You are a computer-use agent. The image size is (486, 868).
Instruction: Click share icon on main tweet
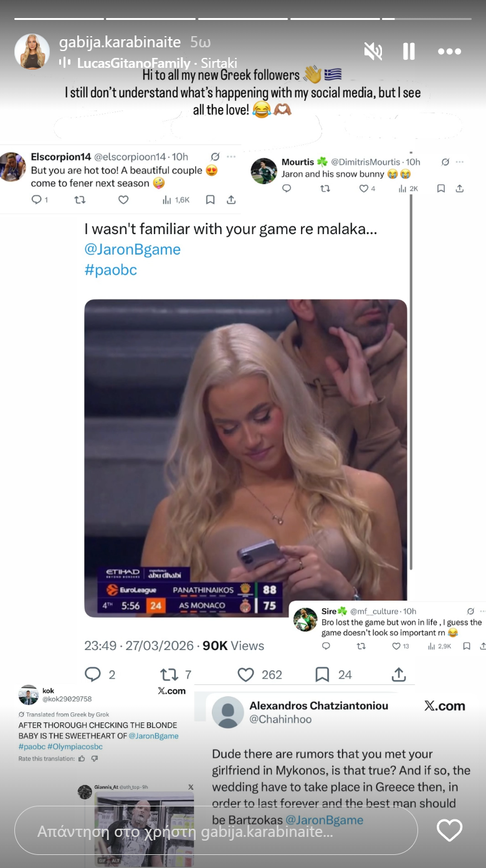coord(399,674)
